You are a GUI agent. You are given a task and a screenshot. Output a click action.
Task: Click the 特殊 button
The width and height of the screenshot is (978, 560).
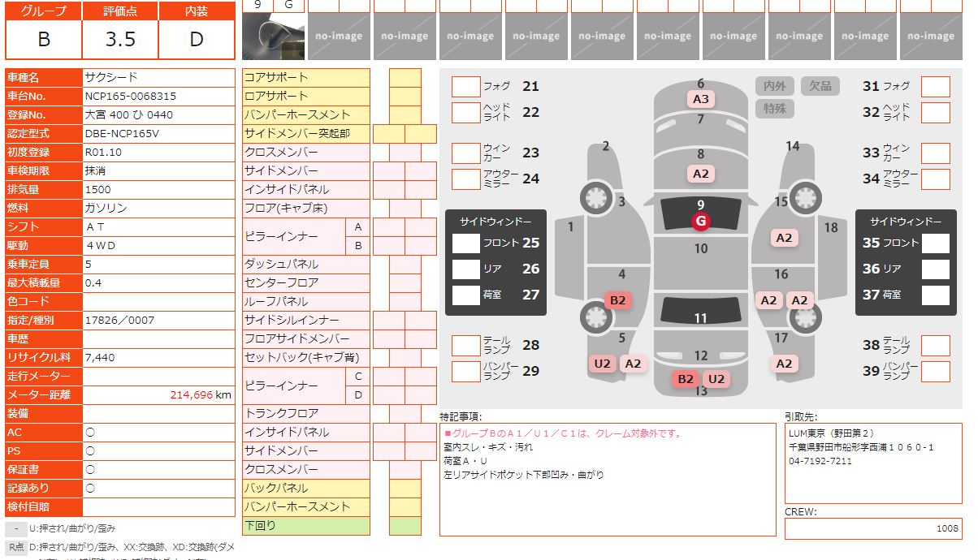click(774, 108)
